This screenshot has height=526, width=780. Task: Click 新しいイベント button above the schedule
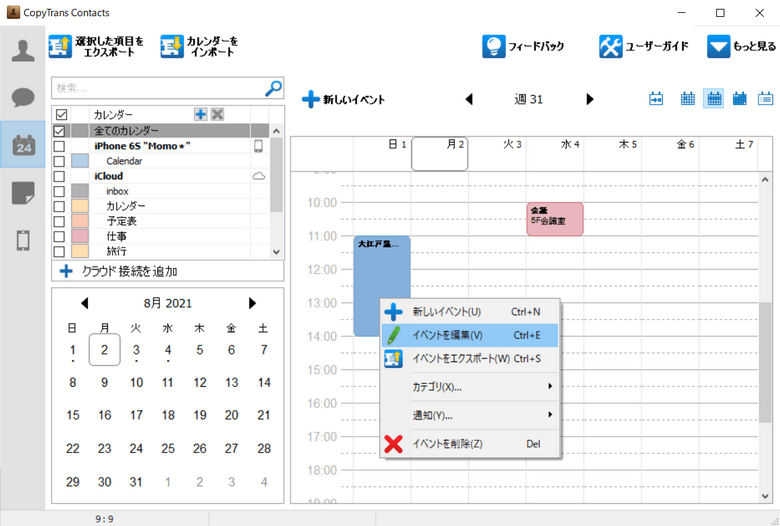pyautogui.click(x=343, y=99)
